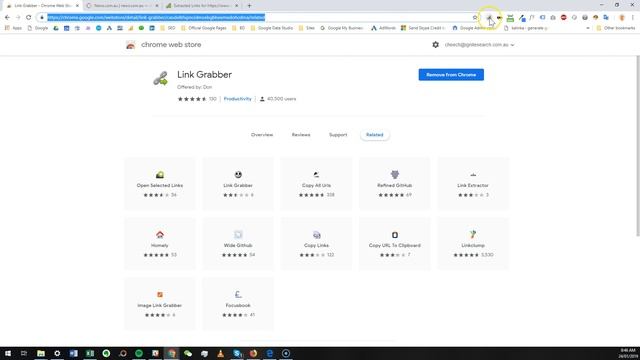
Task: Click the Copy Links extension icon
Action: tap(316, 235)
